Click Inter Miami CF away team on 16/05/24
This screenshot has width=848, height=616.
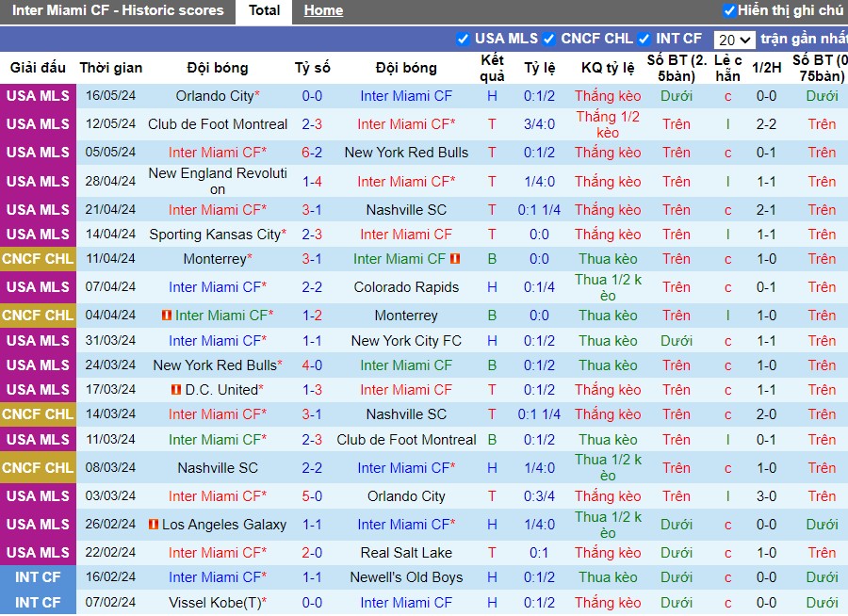(x=406, y=96)
